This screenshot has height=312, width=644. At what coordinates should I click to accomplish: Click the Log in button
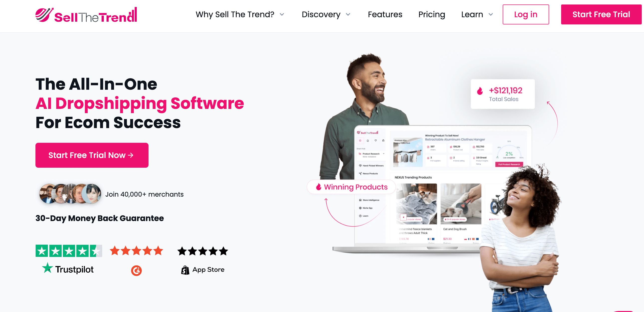pyautogui.click(x=526, y=14)
